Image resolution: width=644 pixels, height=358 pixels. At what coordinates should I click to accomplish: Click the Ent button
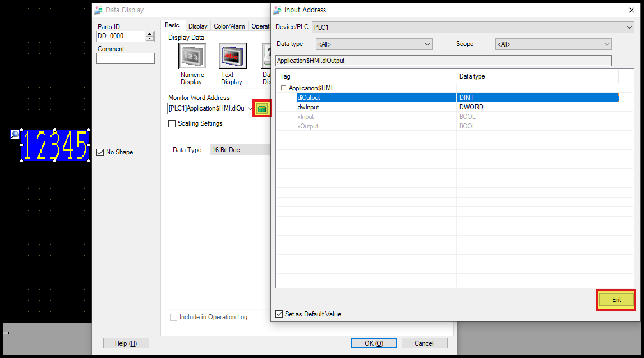[616, 300]
